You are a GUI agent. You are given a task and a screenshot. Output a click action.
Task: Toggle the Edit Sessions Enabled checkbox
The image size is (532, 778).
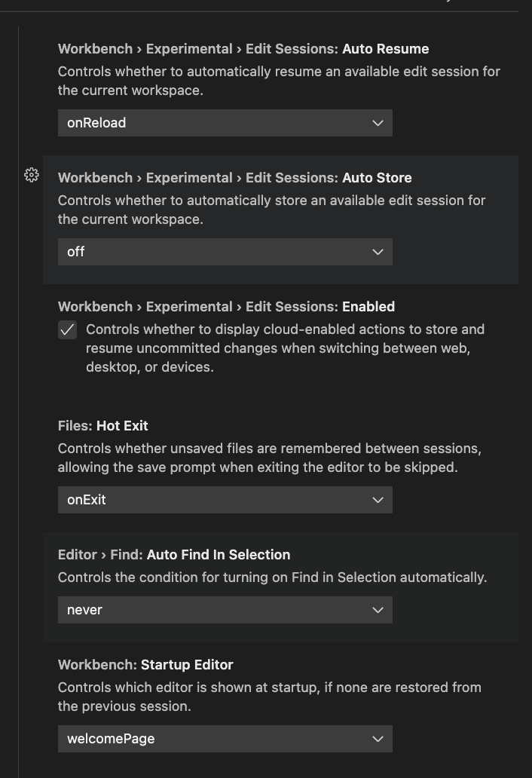point(66,329)
